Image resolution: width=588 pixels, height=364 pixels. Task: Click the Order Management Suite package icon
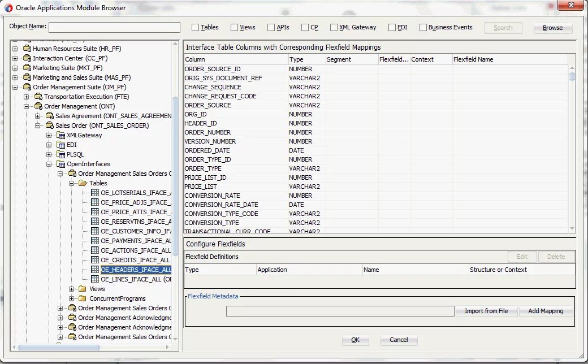pos(27,87)
